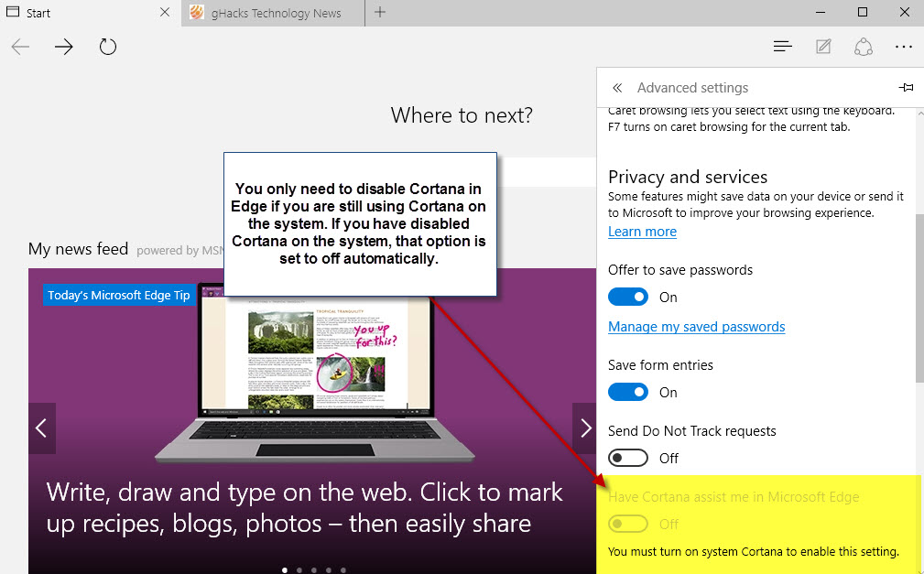Click the My news feed heading
The image size is (924, 574).
(x=79, y=249)
